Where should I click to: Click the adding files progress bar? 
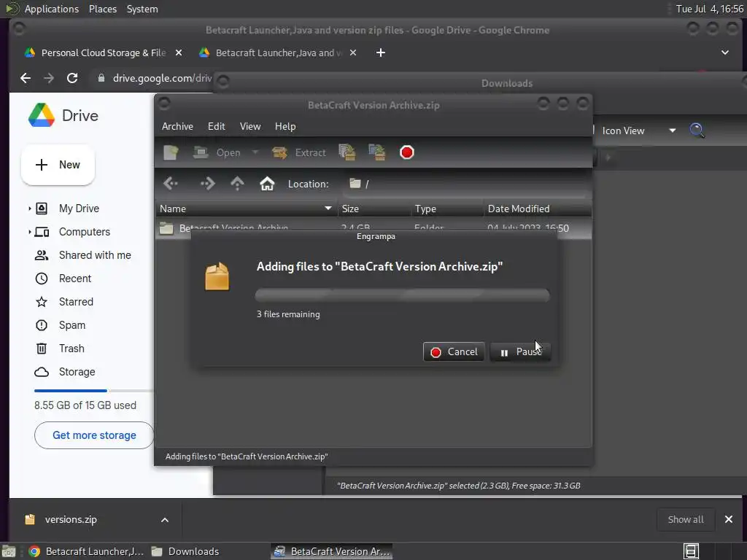tap(403, 295)
